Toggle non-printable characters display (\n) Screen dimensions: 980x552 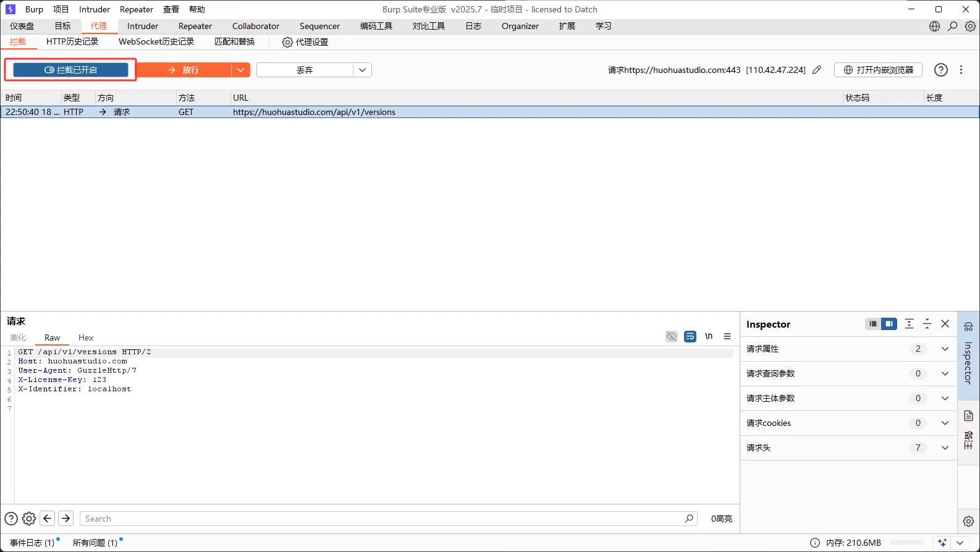pyautogui.click(x=709, y=336)
